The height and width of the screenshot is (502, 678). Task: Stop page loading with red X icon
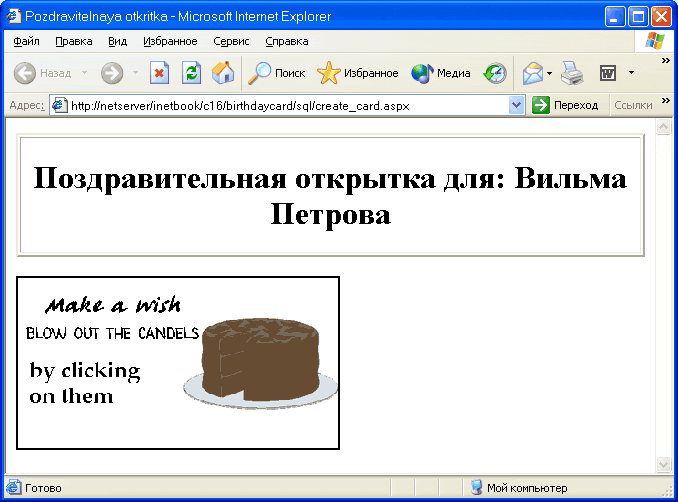(159, 73)
